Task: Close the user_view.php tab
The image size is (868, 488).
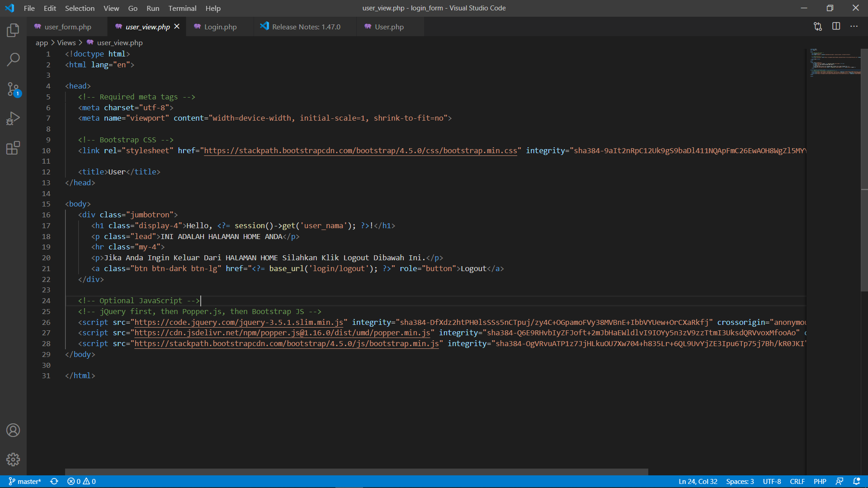Action: tap(177, 27)
